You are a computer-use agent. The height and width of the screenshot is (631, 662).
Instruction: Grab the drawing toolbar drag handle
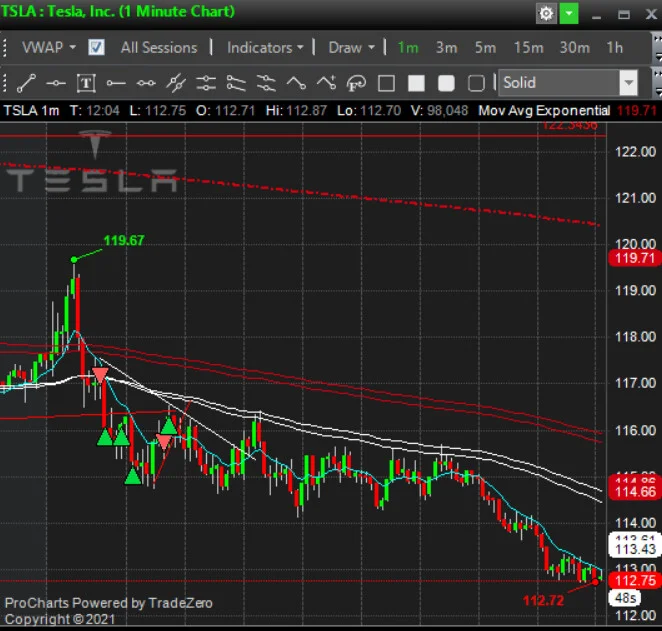click(x=5, y=83)
